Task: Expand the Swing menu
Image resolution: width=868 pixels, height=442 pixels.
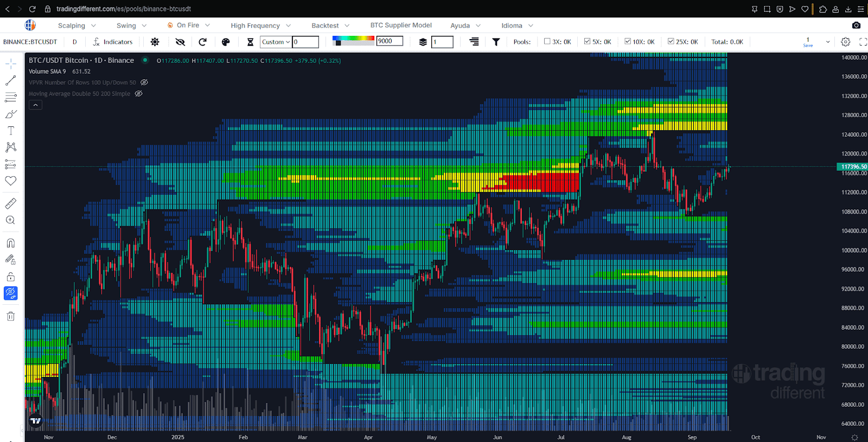Action: coord(132,25)
